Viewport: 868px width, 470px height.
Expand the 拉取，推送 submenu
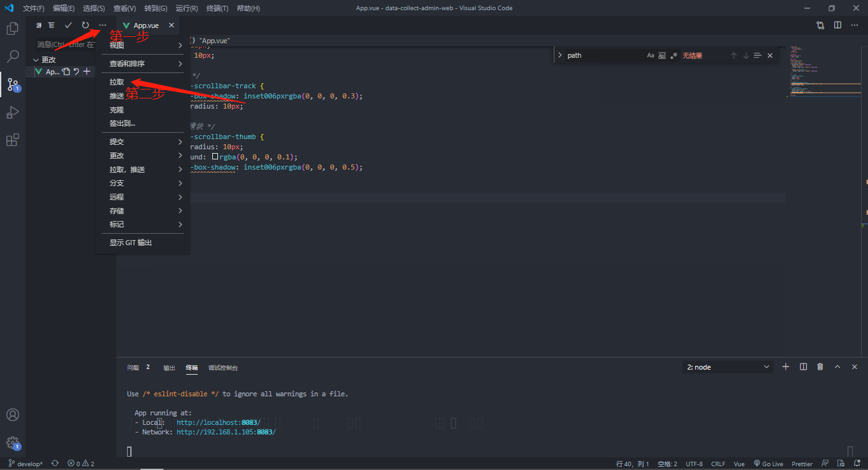pyautogui.click(x=142, y=170)
